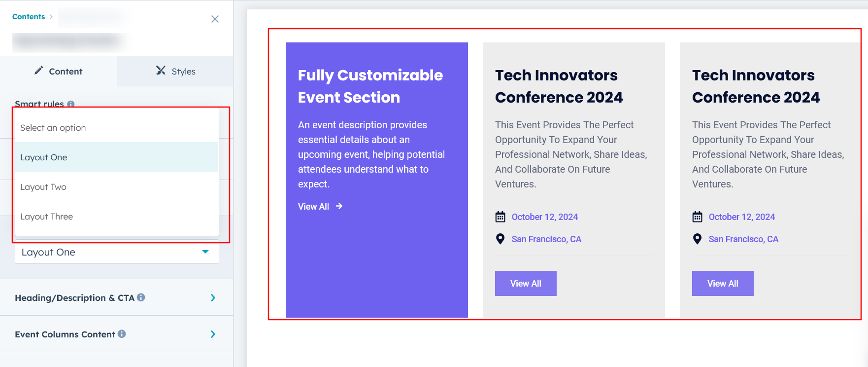Image resolution: width=868 pixels, height=367 pixels.
Task: Choose the 'Select an option' placeholder entry
Action: 53,128
